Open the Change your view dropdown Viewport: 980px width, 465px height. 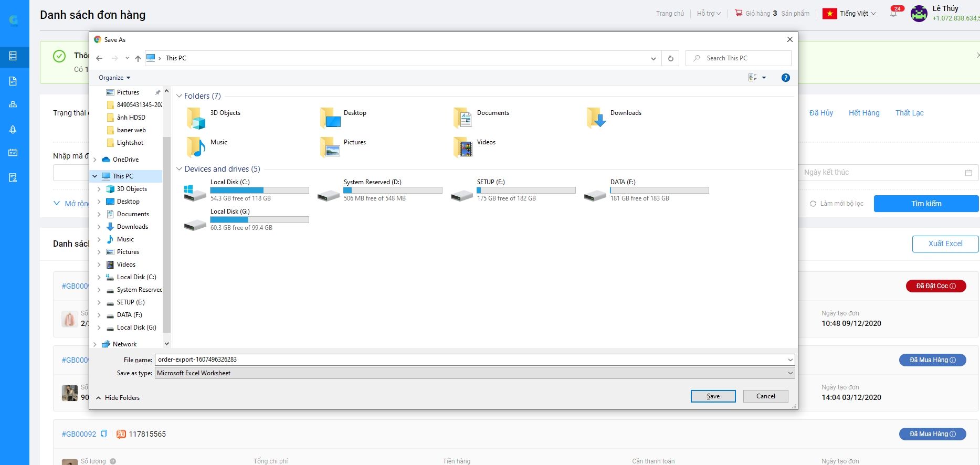click(x=764, y=78)
